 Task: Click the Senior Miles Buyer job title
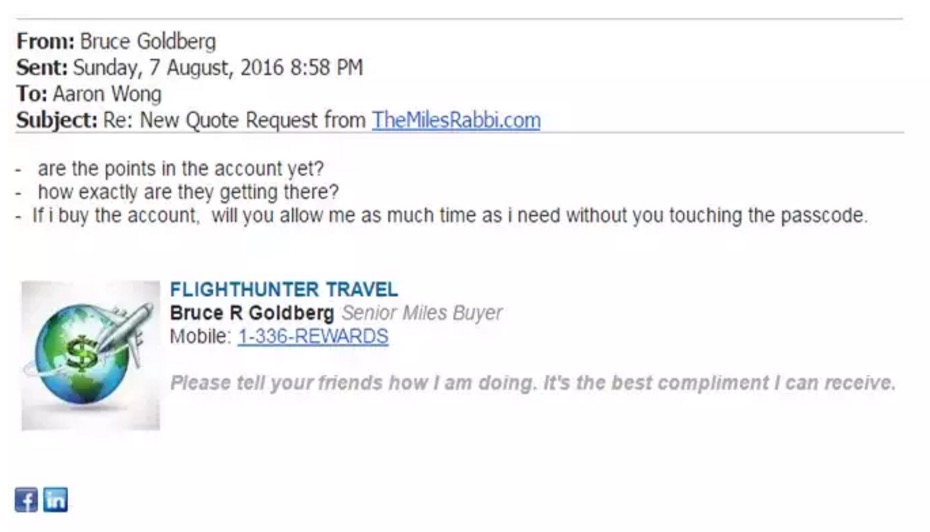coord(422,313)
